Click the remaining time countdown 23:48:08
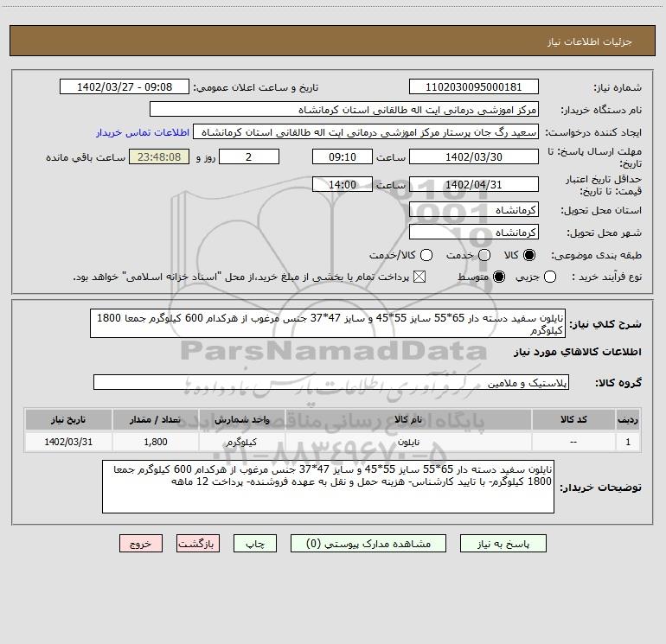666x644 pixels. tap(159, 156)
